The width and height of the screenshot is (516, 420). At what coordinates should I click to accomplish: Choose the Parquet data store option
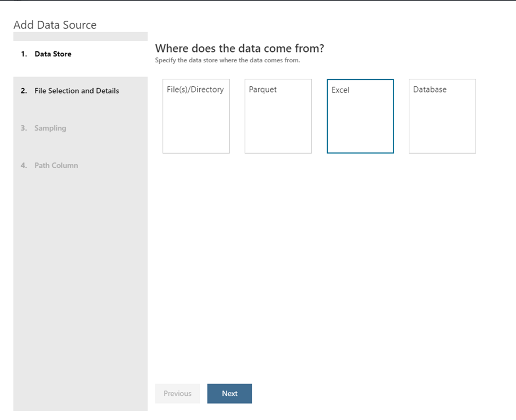tap(278, 116)
